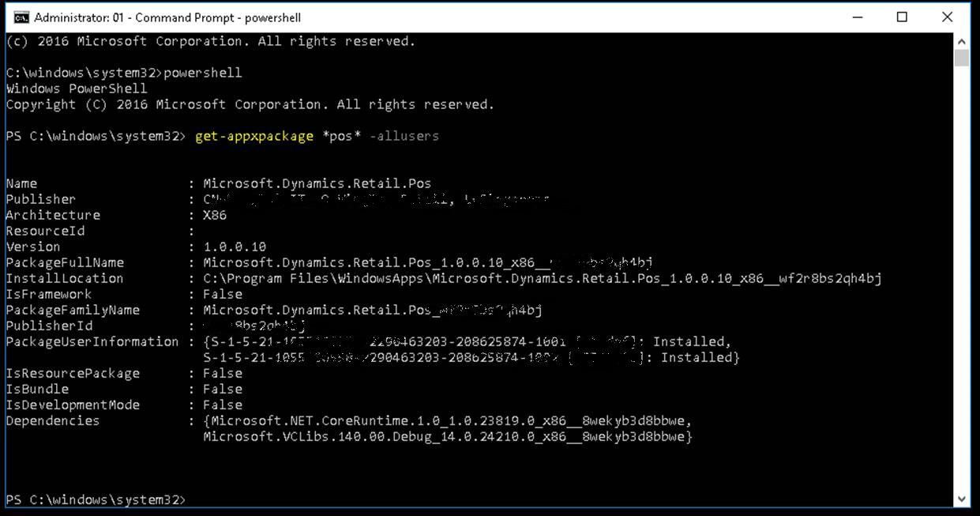Click the 'IsResourcePackage' label

[73, 373]
